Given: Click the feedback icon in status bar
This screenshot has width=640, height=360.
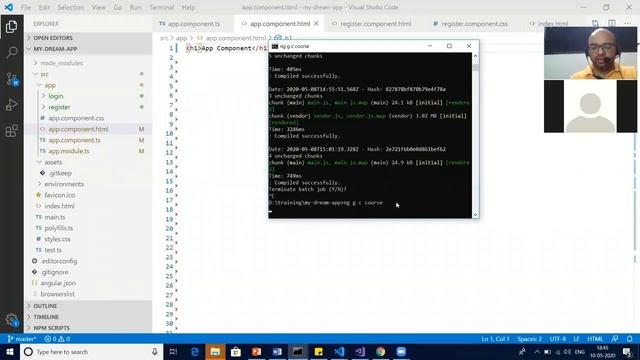Looking at the screenshot, I should point(615,339).
